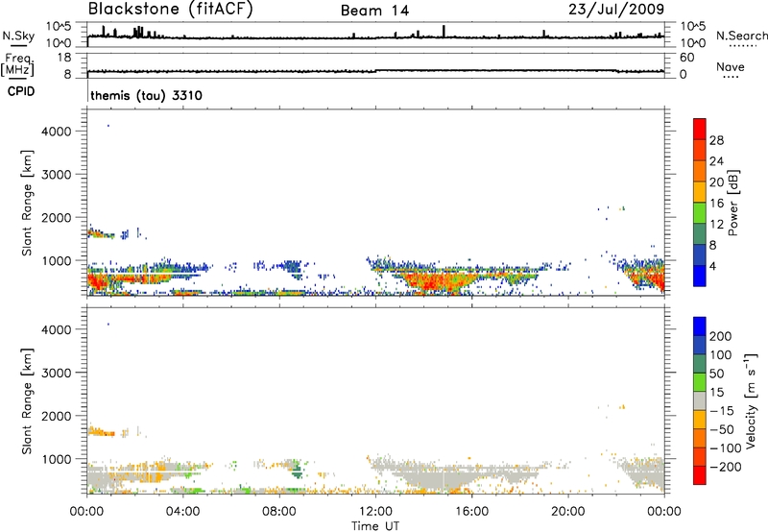Click the red bottom segment of the velocity colorbar

700,475
